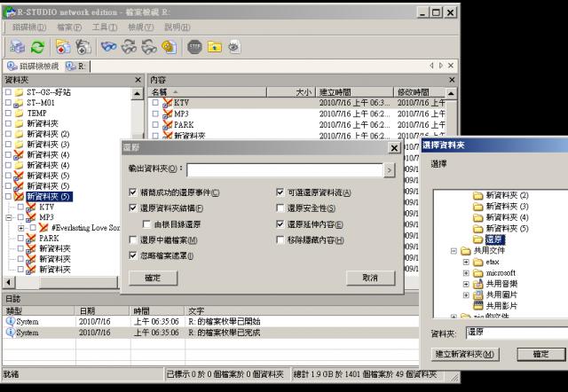Viewport: 568px width, 392px height.
Task: Click the file mask toolbar icon
Action: 170,47
